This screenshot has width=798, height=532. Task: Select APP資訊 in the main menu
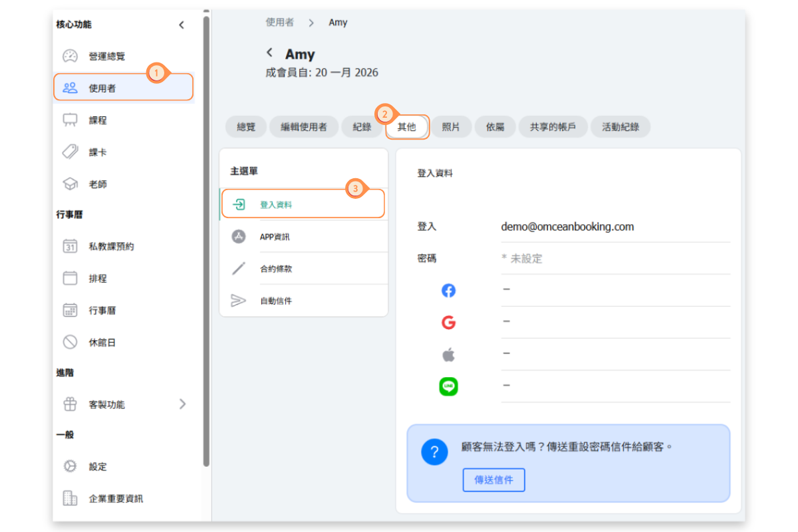275,237
